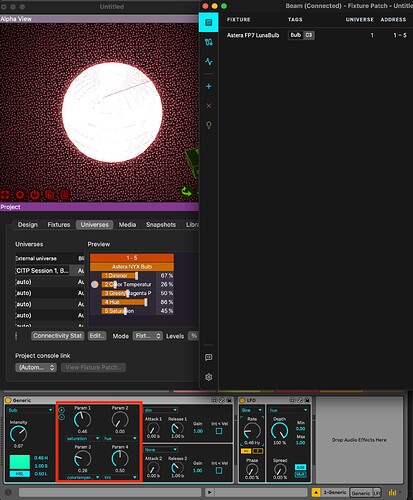This screenshot has width=413, height=500.
Task: Click the lightbulb identify icon in sidebar
Action: pos(209,125)
